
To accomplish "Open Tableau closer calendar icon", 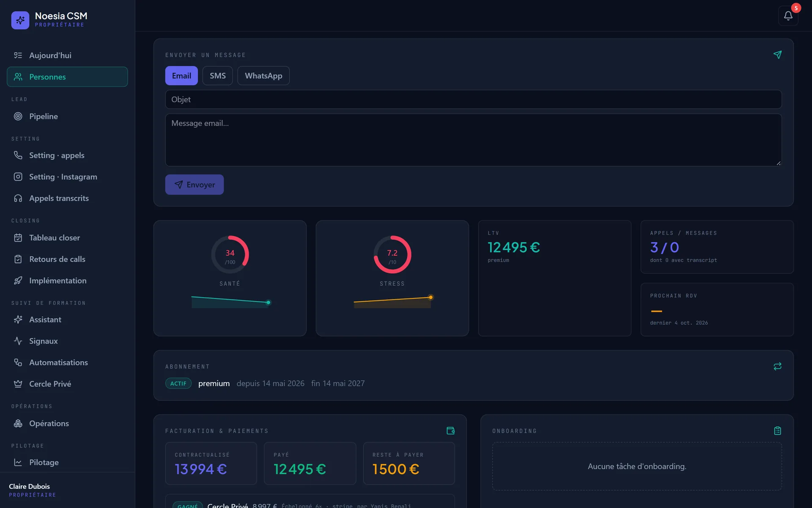I will point(18,238).
